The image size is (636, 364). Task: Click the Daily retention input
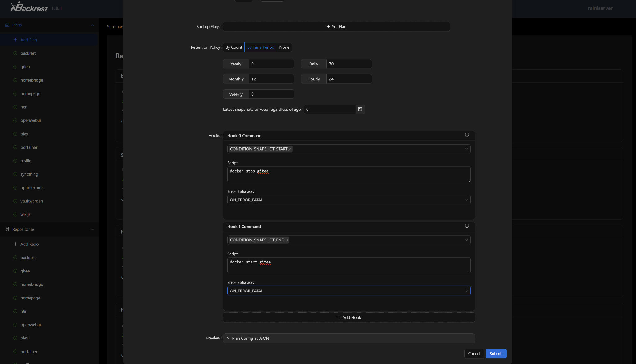point(349,64)
